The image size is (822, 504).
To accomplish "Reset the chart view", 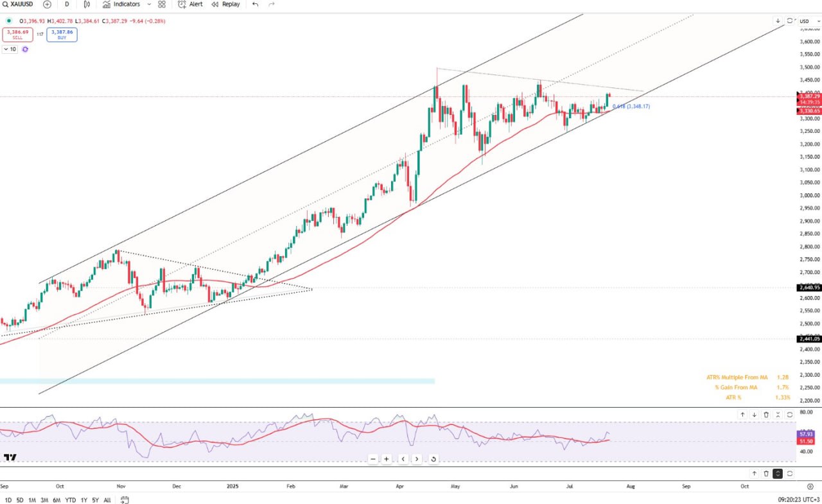I will pos(433,459).
